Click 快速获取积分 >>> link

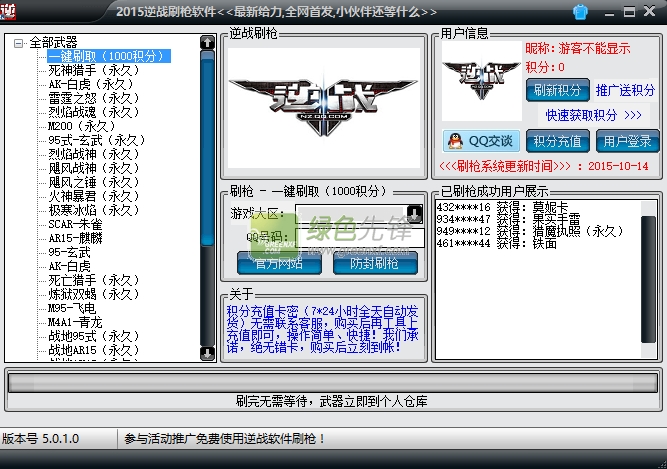pyautogui.click(x=593, y=115)
